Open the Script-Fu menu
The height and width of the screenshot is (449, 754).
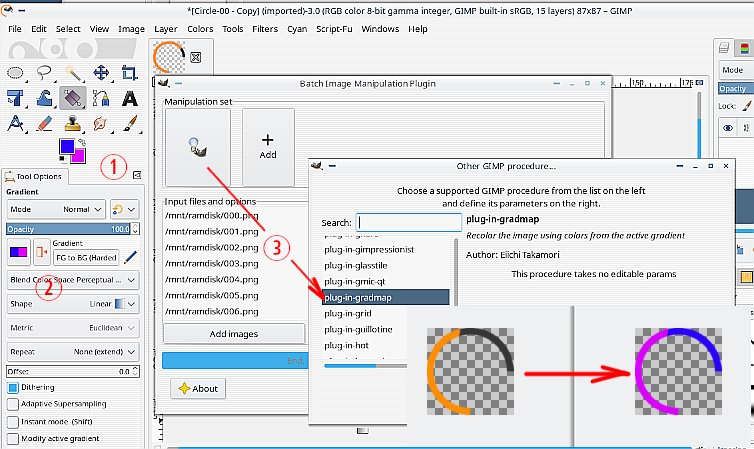pos(334,29)
